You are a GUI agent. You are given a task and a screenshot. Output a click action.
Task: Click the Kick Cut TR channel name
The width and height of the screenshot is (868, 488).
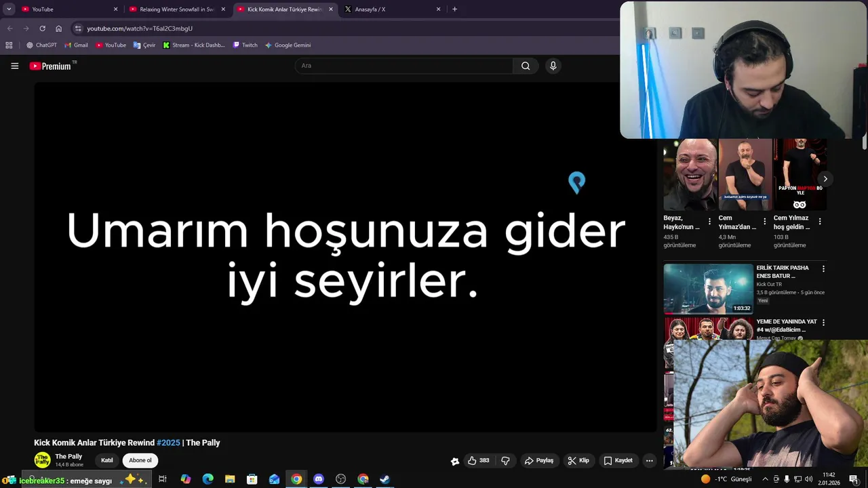pyautogui.click(x=769, y=285)
